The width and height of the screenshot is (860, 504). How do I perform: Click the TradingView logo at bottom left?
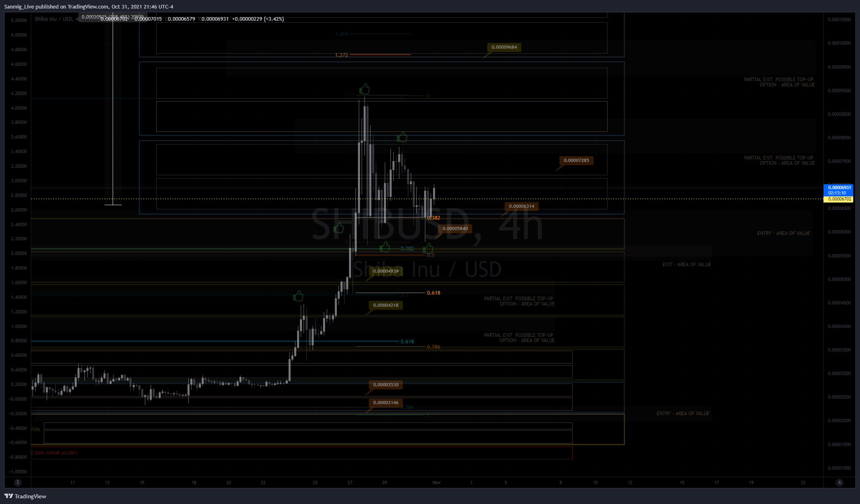pos(25,496)
